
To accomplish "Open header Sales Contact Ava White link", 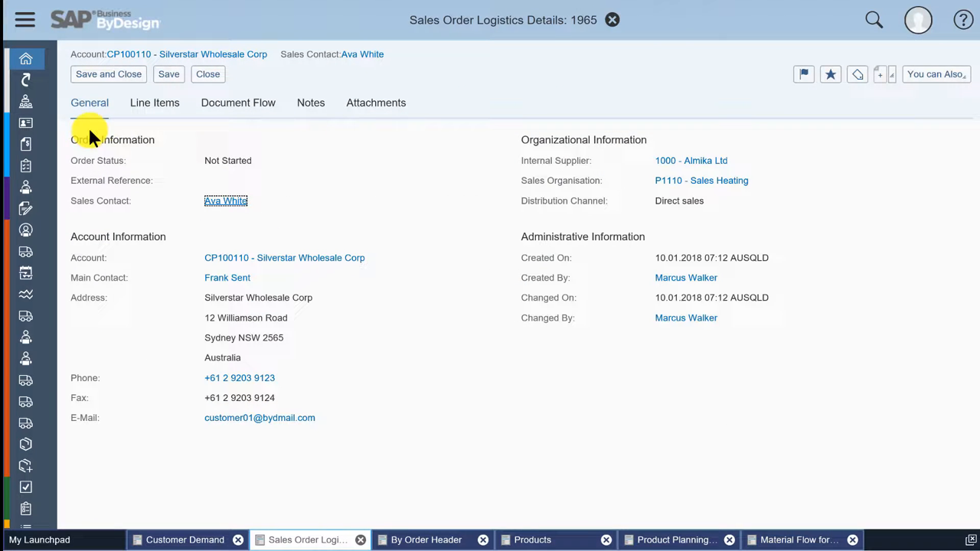I will point(362,54).
